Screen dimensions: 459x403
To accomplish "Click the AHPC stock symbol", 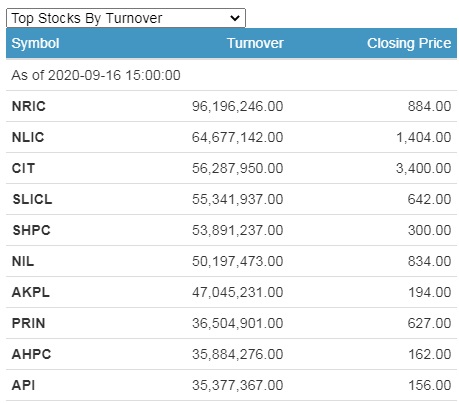I will click(x=31, y=354).
